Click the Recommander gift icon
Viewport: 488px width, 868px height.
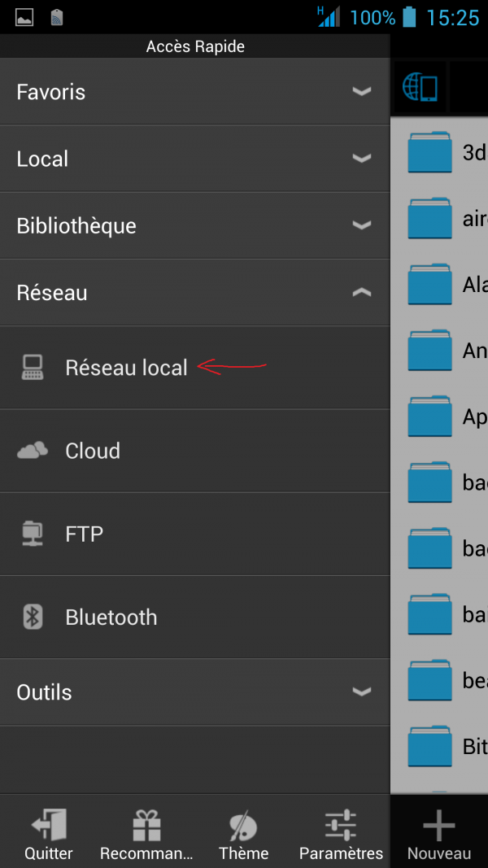pyautogui.click(x=146, y=824)
